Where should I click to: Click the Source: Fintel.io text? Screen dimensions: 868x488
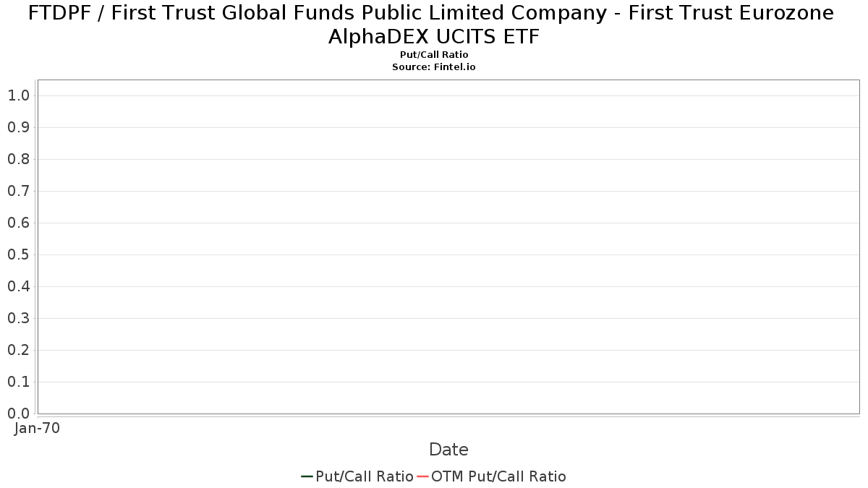(434, 67)
